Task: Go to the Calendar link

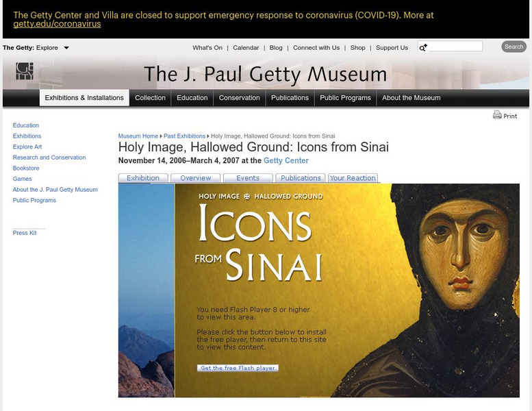Action: [x=246, y=48]
